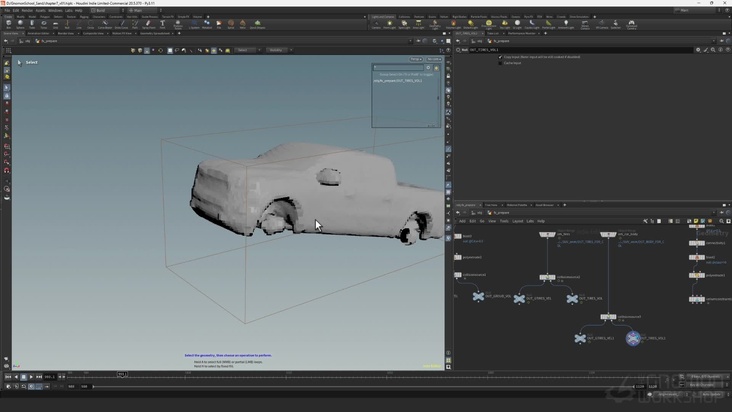The image size is (732, 412).
Task: Click the Play forward button
Action: coord(31,377)
